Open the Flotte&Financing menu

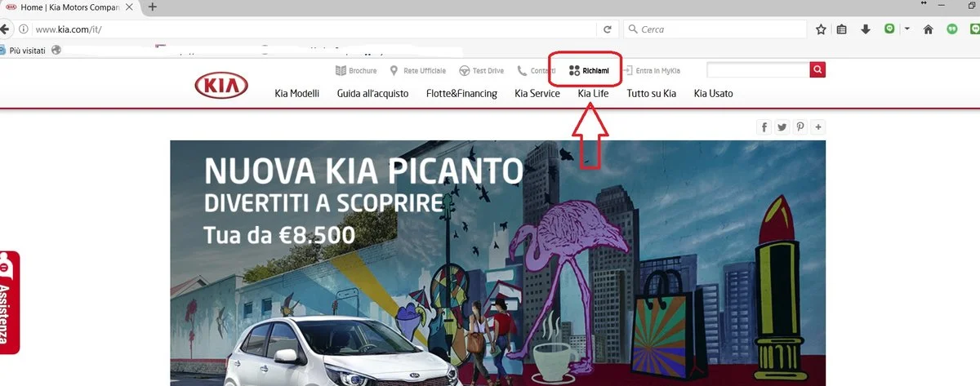461,93
